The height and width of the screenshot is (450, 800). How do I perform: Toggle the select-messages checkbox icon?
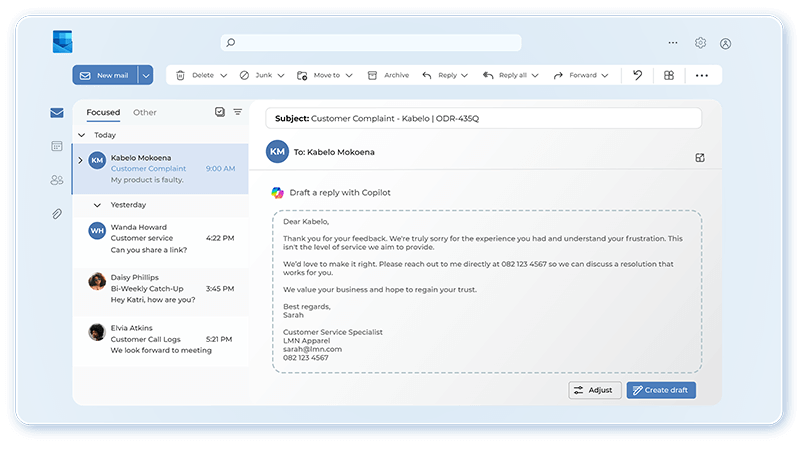coord(220,112)
